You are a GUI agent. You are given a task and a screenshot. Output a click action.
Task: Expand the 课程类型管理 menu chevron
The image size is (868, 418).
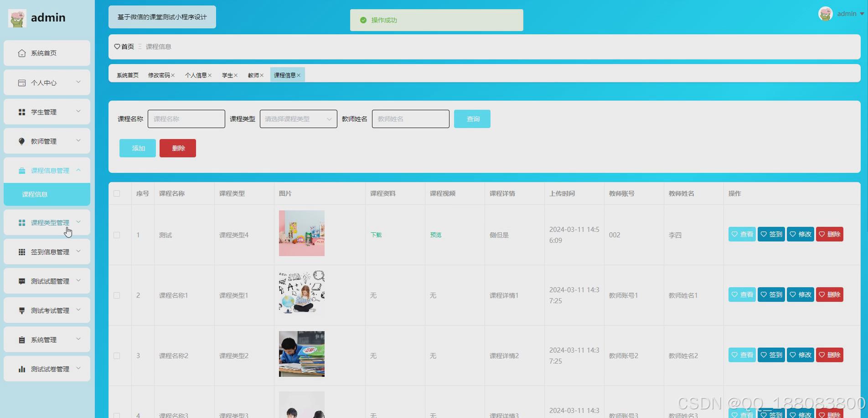[78, 222]
